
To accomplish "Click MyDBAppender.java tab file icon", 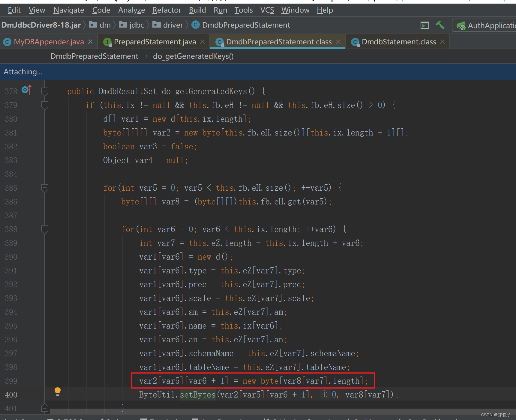I will (7, 42).
